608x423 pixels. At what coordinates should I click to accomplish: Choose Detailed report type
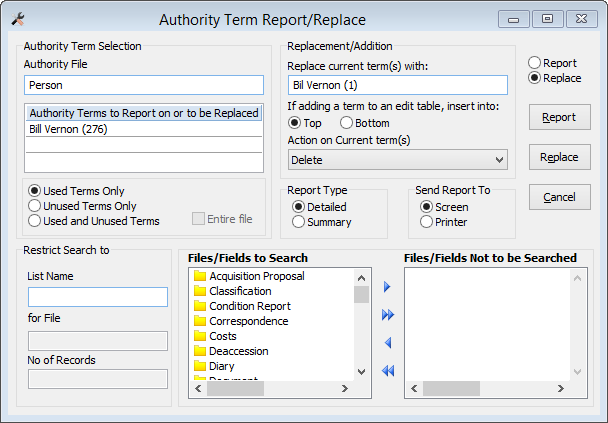pos(298,207)
